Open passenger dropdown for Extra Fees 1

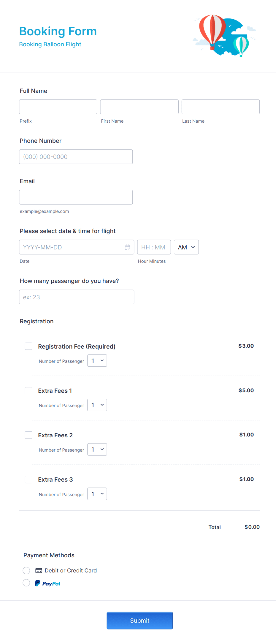[97, 405]
